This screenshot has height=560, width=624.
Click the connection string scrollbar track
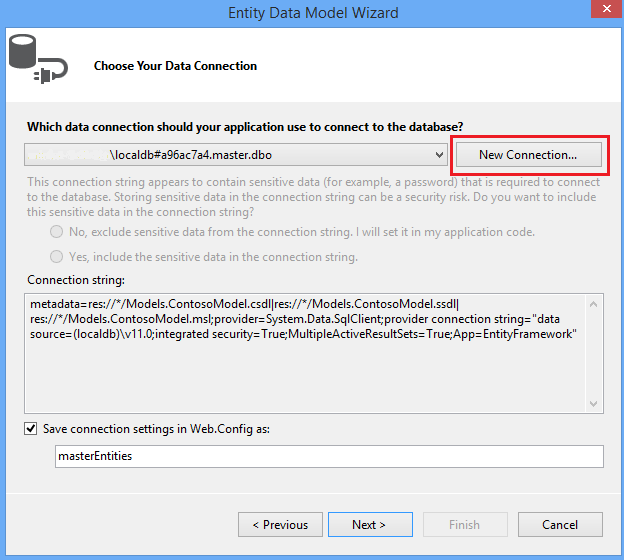point(594,353)
